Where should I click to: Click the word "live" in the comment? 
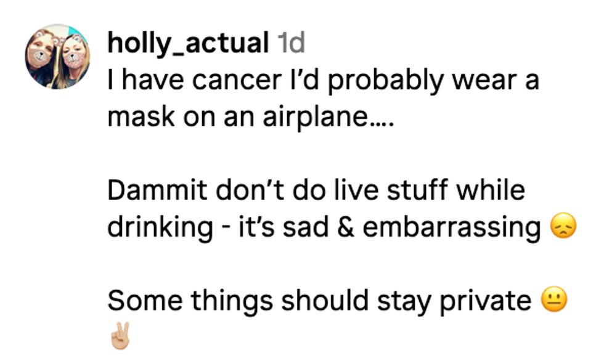pyautogui.click(x=359, y=190)
